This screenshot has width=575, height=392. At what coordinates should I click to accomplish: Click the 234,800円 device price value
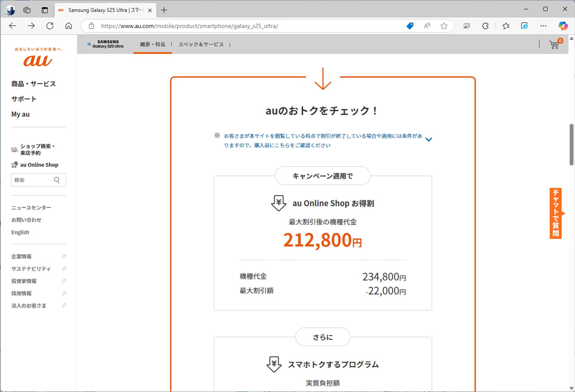click(384, 277)
